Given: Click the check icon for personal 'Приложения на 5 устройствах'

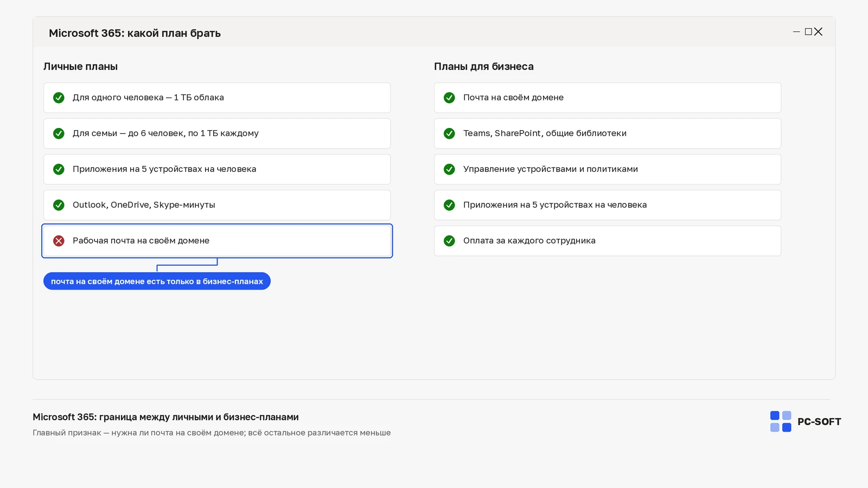Looking at the screenshot, I should click(59, 169).
